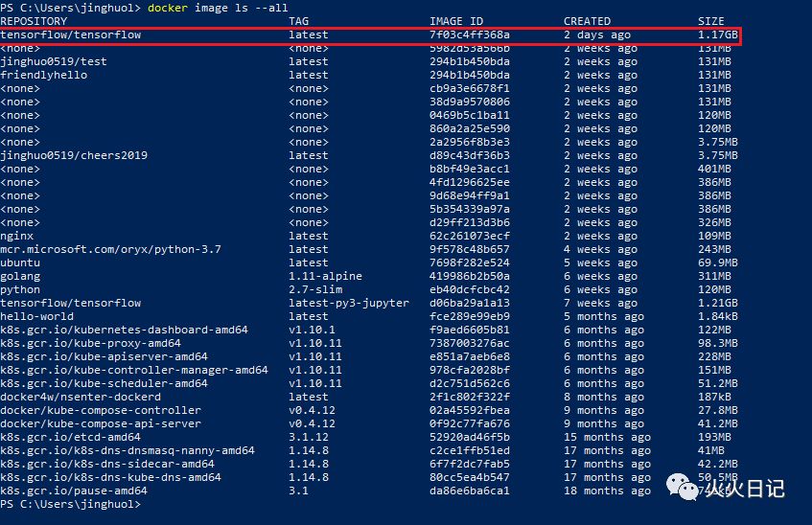The width and height of the screenshot is (812, 525).
Task: Click the 401MB size value
Action: pos(714,169)
